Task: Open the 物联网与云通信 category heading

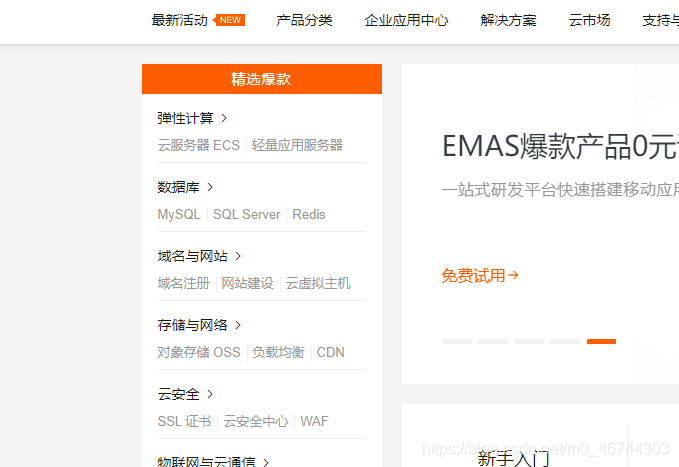Action: 206,462
